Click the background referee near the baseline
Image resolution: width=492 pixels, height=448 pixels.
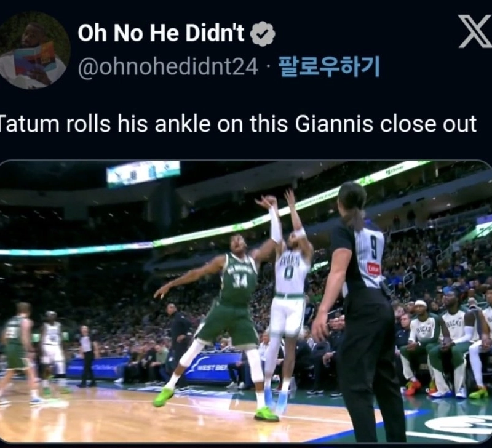click(x=87, y=356)
